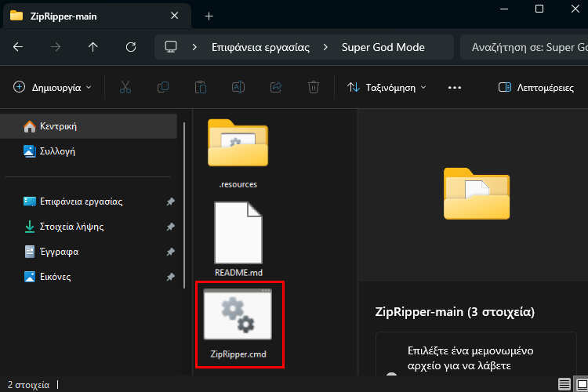This screenshot has width=588, height=392.
Task: Open Super God Mode breadcrumb
Action: [x=383, y=48]
